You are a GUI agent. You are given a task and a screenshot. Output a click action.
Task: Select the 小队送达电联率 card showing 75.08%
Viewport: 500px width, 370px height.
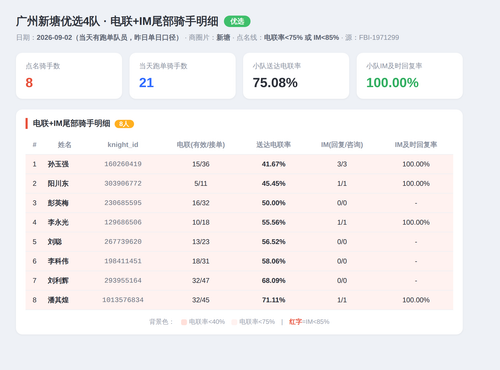296,76
